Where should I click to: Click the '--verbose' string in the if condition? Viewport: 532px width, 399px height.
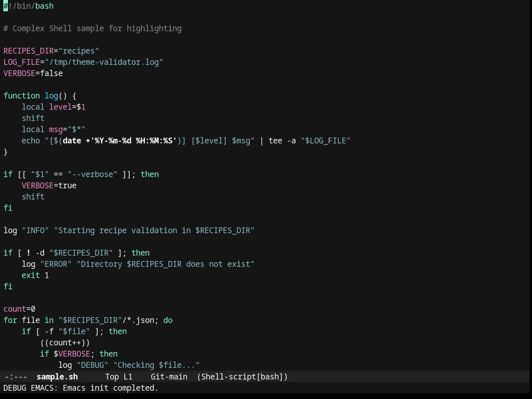click(92, 174)
